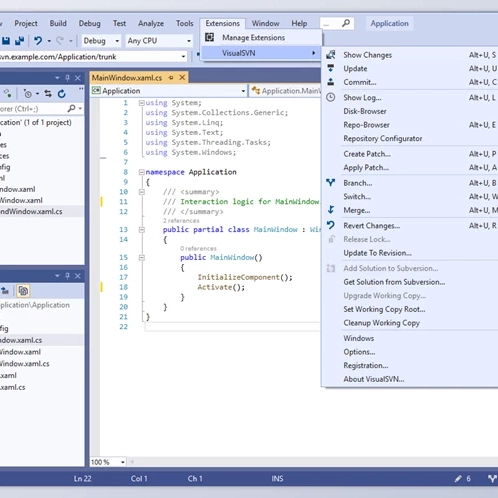Image resolution: width=498 pixels, height=498 pixels.
Task: Open the Project menu
Action: [26, 23]
